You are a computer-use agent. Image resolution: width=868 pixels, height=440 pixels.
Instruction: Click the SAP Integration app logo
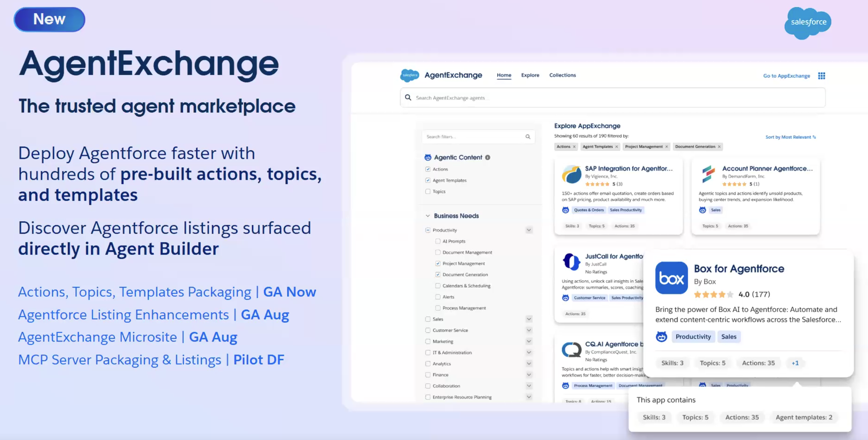571,174
